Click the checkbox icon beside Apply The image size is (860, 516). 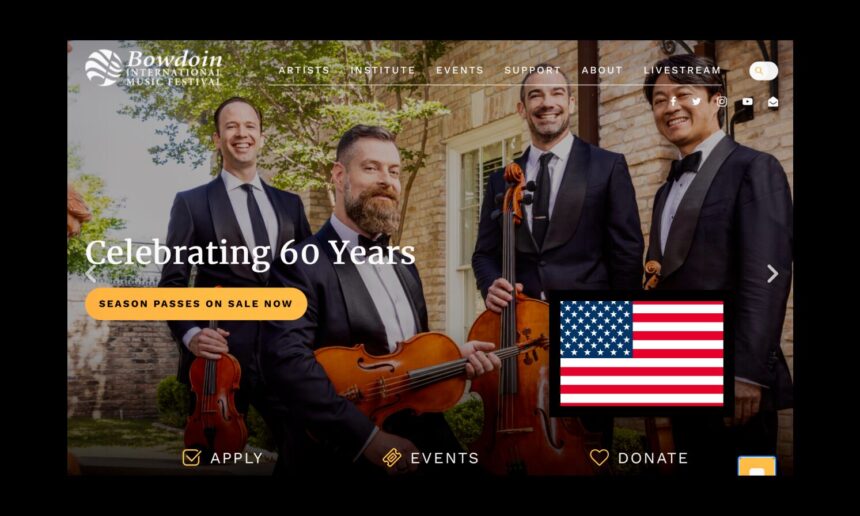pos(191,457)
